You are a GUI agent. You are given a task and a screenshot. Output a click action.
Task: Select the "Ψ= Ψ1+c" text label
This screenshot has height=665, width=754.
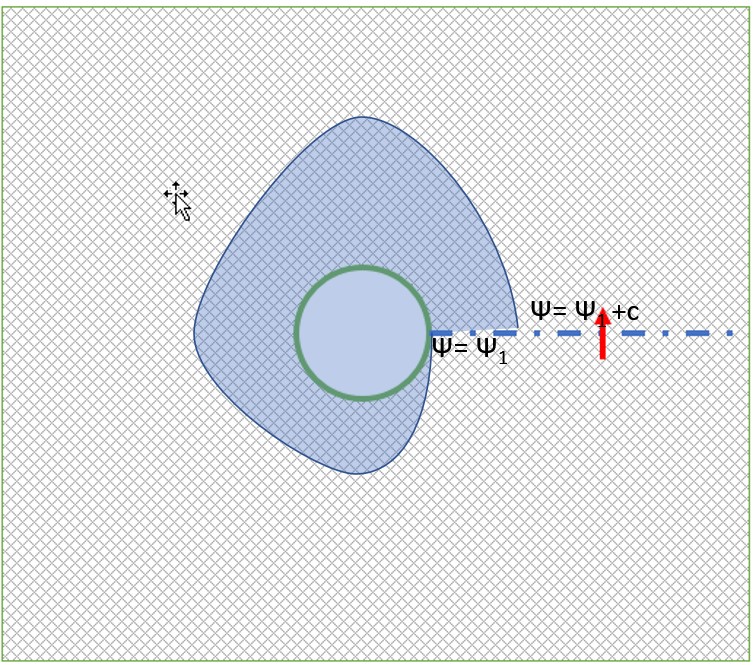pyautogui.click(x=585, y=312)
